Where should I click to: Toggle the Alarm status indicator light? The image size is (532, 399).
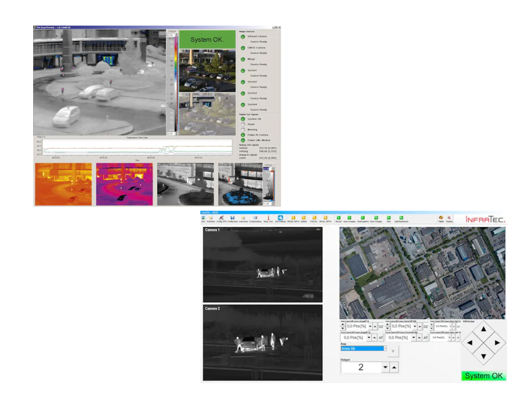tap(243, 124)
